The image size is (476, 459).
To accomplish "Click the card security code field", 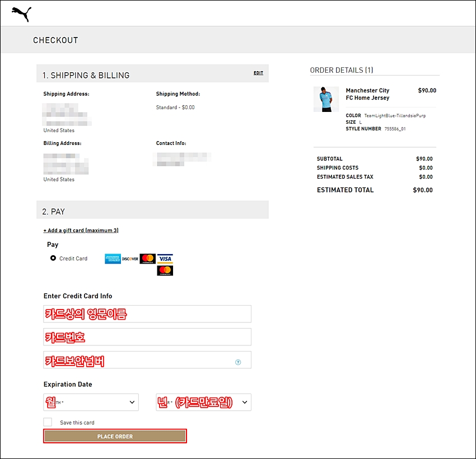I will point(147,360).
